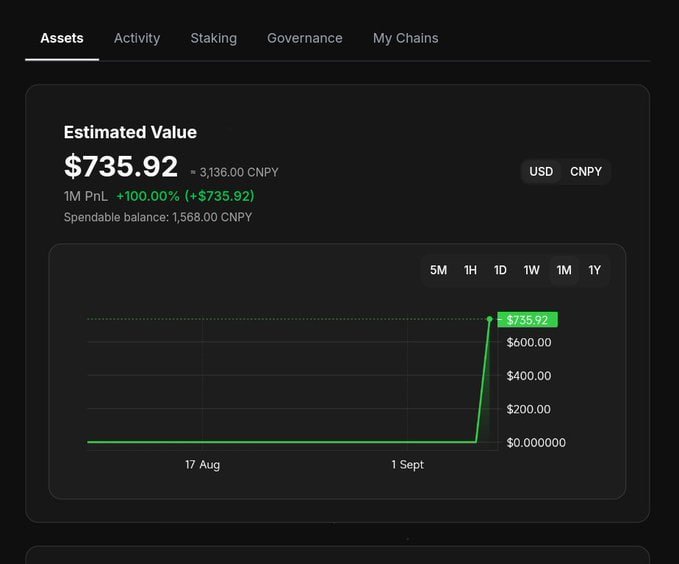Set chart range to 1H
Screen dimensions: 679x564
[x=470, y=270]
